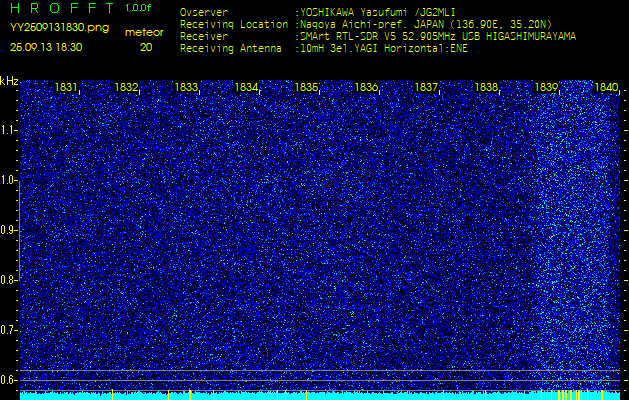This screenshot has width=629, height=400.
Task: Select the 1839 time marker
Action: [x=546, y=88]
